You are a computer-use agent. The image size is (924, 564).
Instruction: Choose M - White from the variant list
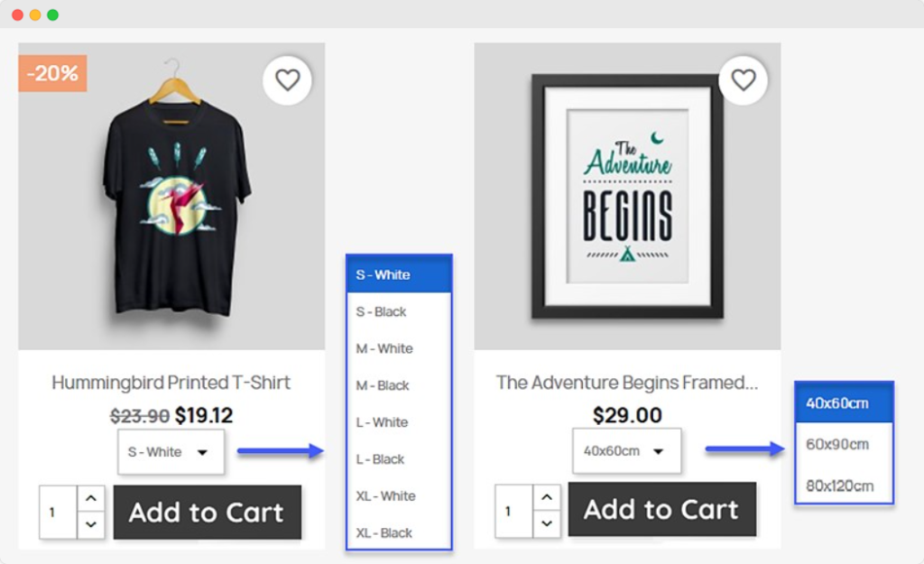(x=398, y=348)
